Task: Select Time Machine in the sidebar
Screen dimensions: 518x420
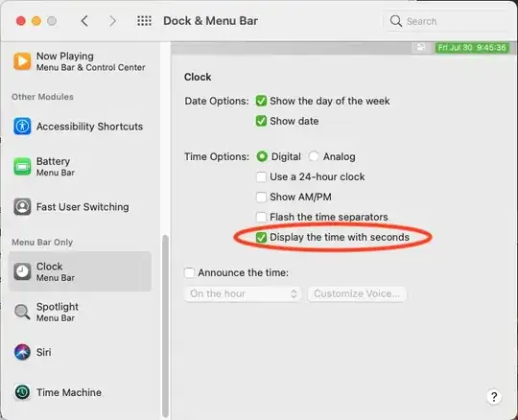Action: click(80, 392)
